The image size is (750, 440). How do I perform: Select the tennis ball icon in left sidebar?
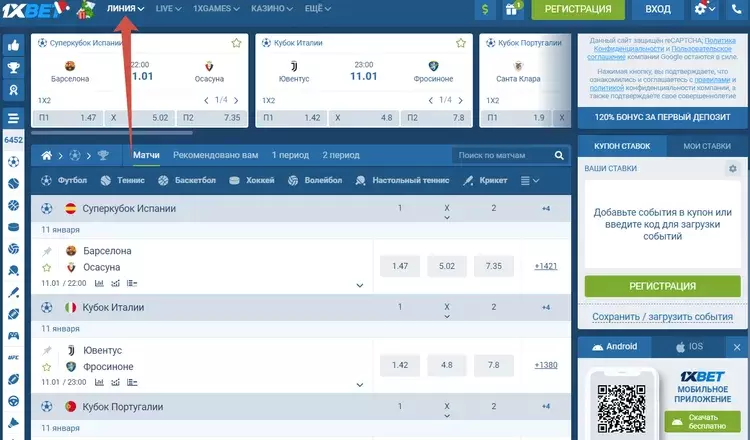13,184
